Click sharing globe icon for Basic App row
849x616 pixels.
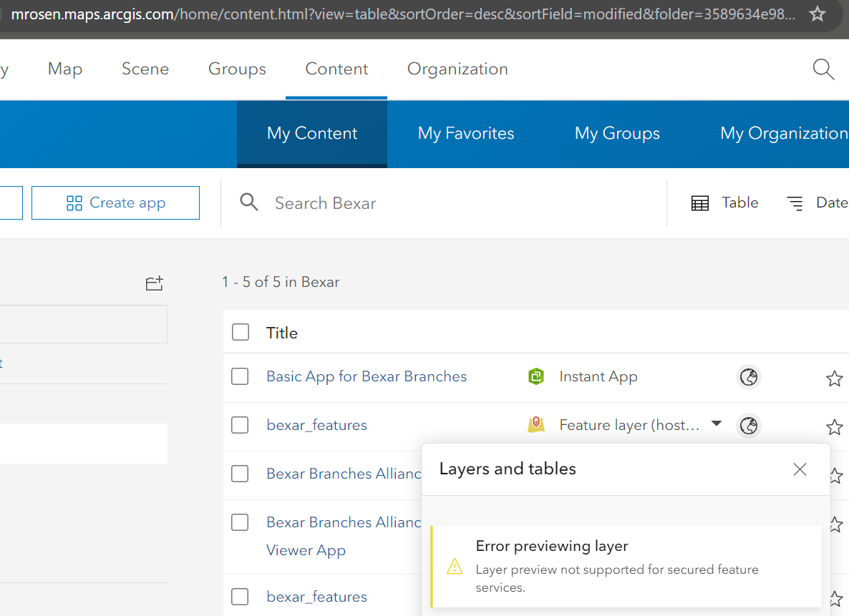click(749, 377)
